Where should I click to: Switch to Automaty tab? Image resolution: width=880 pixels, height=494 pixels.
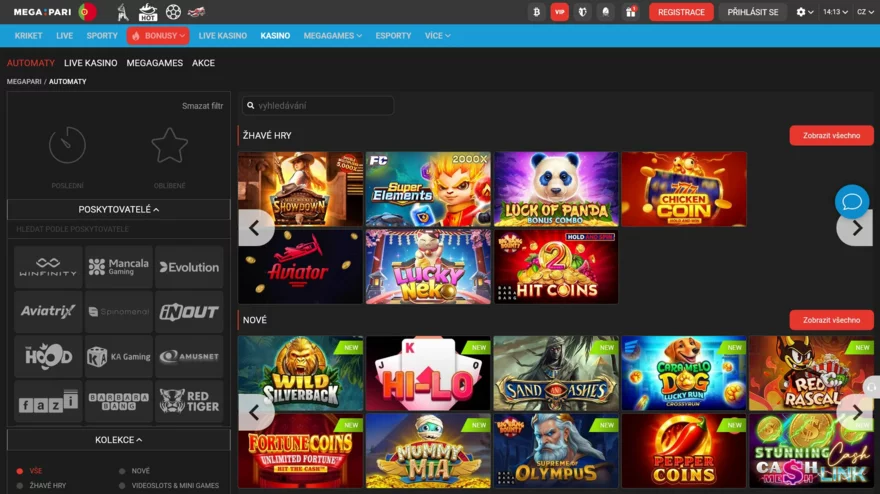[x=31, y=63]
